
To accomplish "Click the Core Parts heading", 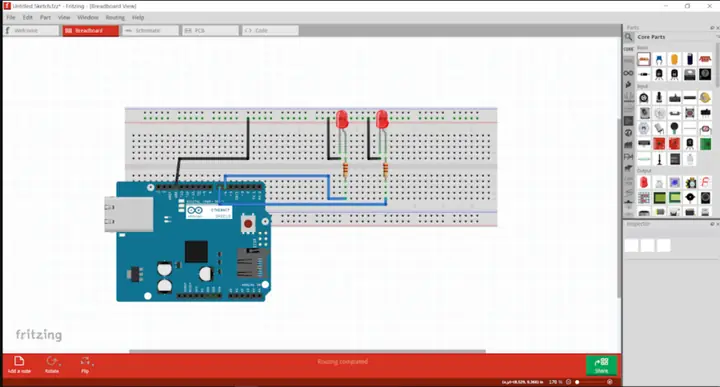I will (651, 37).
